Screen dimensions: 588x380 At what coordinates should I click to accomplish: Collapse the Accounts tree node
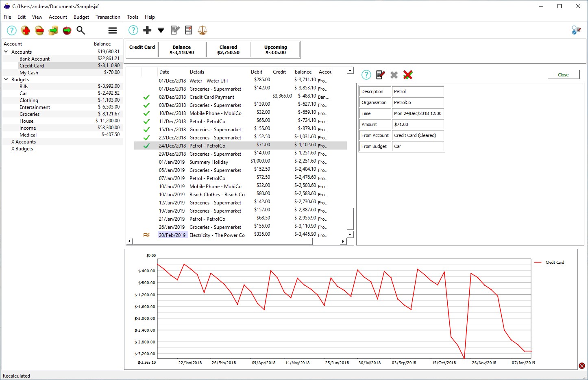(x=6, y=52)
